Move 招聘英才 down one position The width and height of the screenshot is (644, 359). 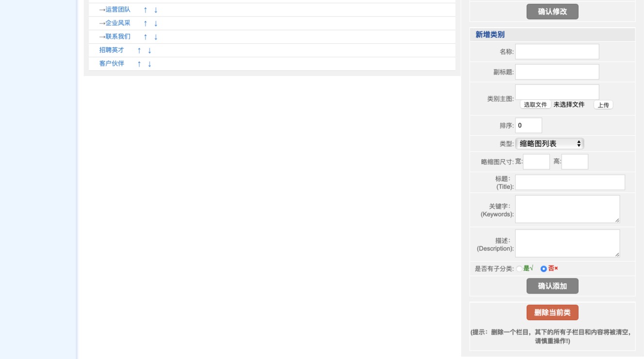click(x=149, y=51)
